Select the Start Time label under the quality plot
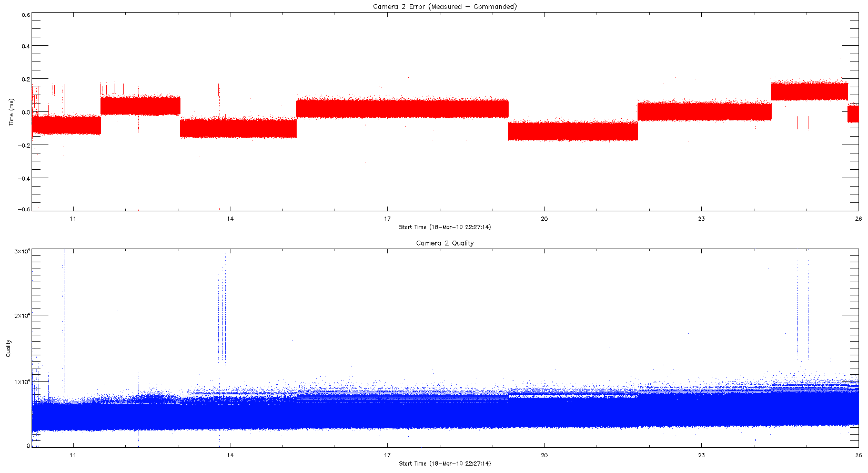The width and height of the screenshot is (868, 473). point(445,464)
